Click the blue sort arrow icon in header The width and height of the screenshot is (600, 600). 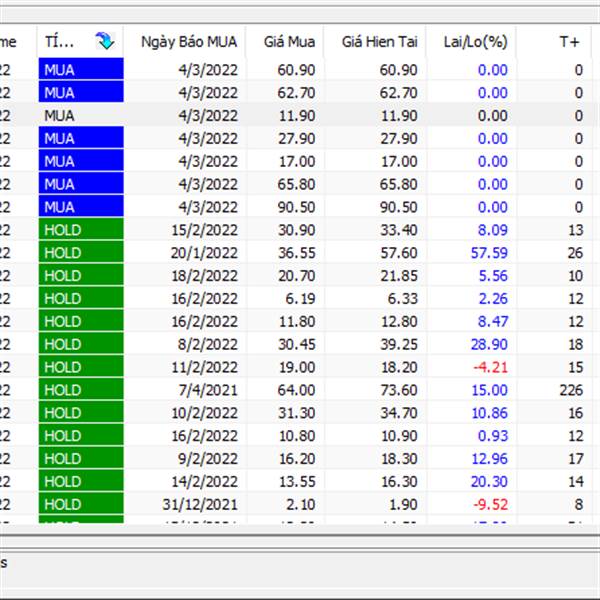pos(105,41)
